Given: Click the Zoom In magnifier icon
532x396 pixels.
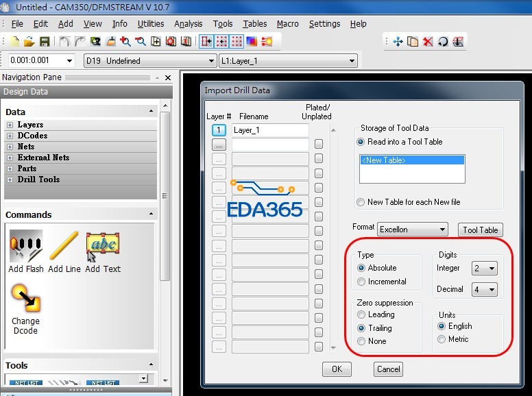Looking at the screenshot, I should [x=125, y=42].
